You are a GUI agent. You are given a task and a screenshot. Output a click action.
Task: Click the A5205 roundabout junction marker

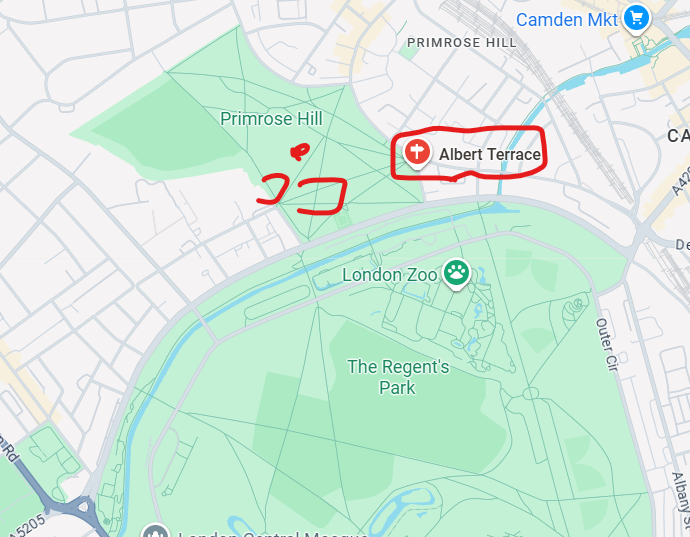[x=84, y=508]
